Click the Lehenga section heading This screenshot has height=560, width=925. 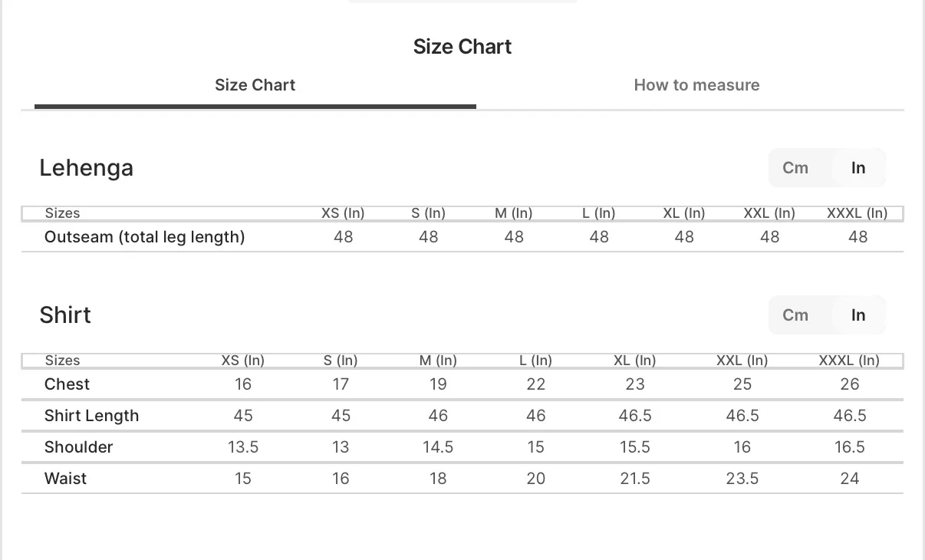click(x=86, y=168)
